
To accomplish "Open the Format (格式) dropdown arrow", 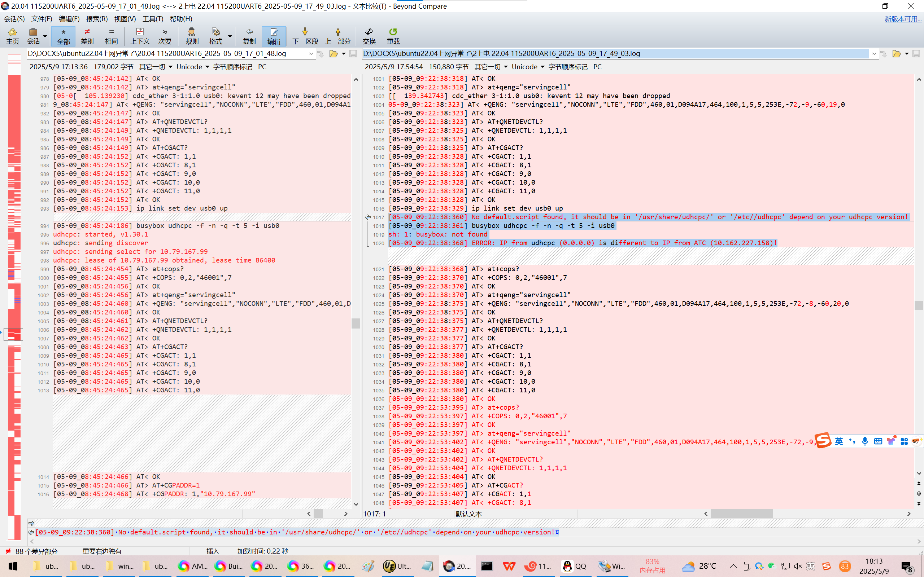I will click(230, 36).
